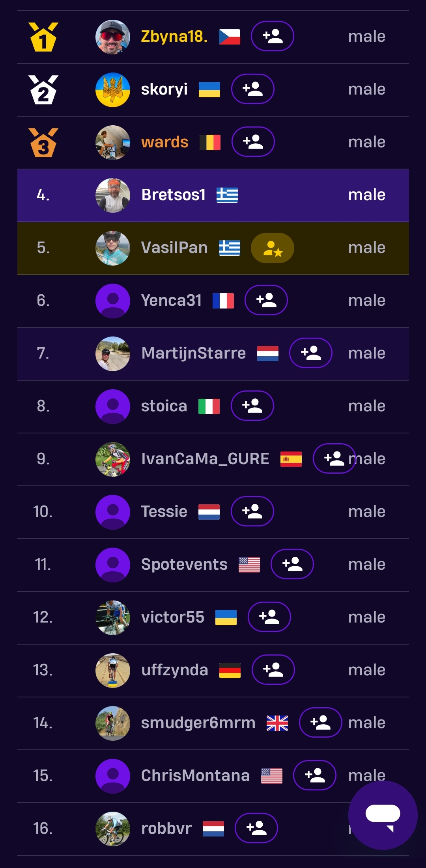The height and width of the screenshot is (868, 426).
Task: Add MartijnStarre with the add-friend button
Action: tap(311, 353)
